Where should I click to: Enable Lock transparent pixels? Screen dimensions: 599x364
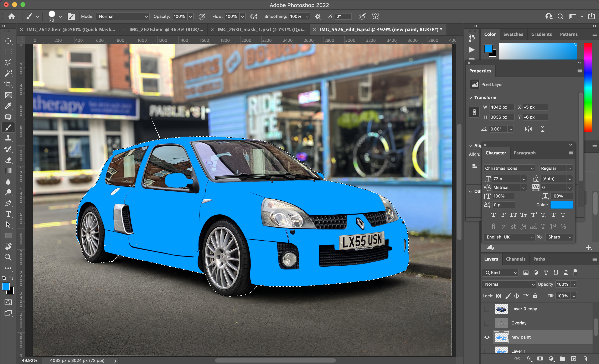click(x=499, y=296)
